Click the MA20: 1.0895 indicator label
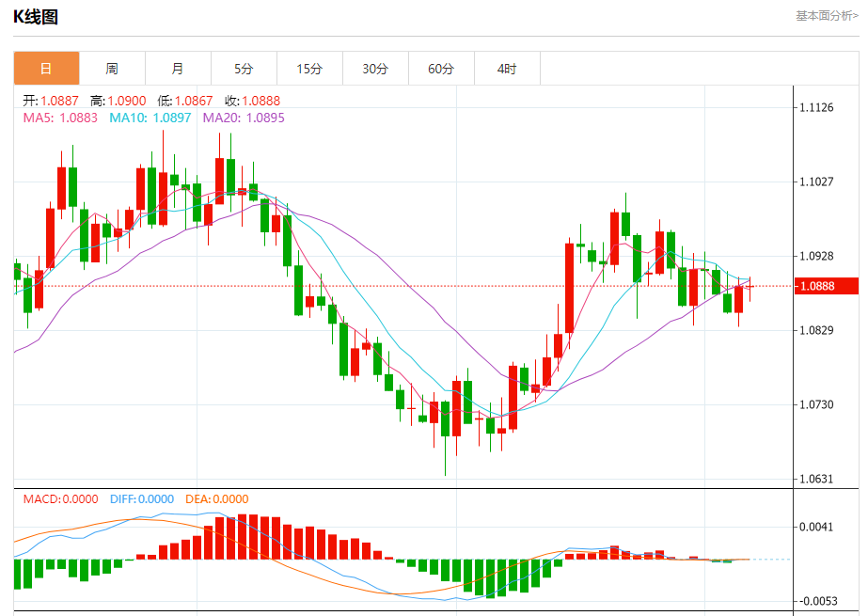This screenshot has height=616, width=868. click(x=244, y=118)
